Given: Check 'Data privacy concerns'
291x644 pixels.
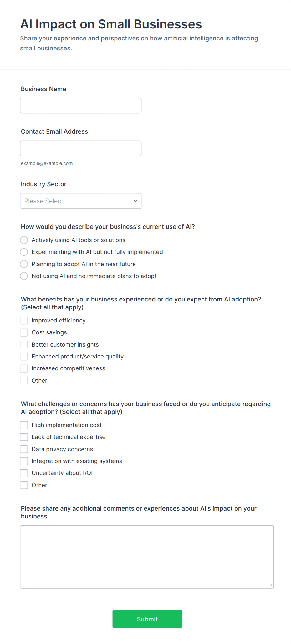Looking at the screenshot, I should coord(24,449).
